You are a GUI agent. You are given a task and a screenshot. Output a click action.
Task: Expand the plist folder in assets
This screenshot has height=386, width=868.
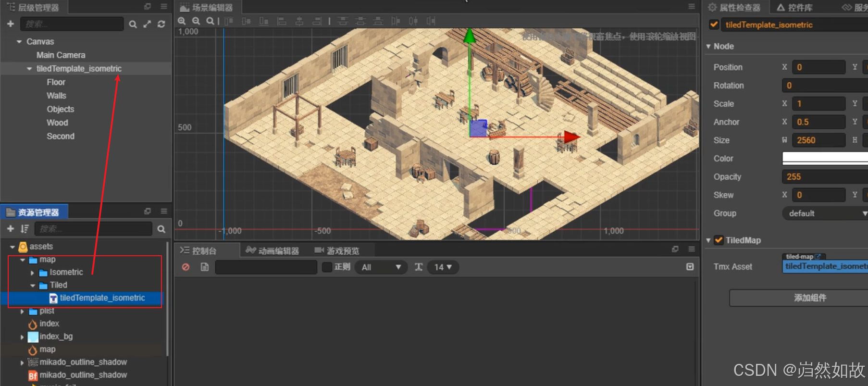22,311
